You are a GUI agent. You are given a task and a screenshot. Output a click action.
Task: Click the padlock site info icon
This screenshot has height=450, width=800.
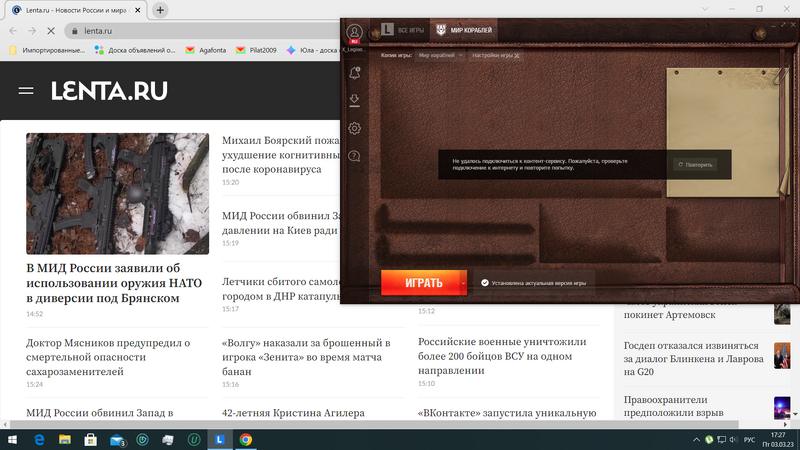75,31
